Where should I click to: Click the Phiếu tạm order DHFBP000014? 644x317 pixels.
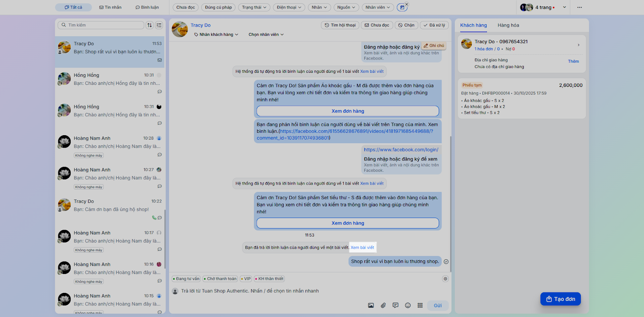(x=522, y=99)
